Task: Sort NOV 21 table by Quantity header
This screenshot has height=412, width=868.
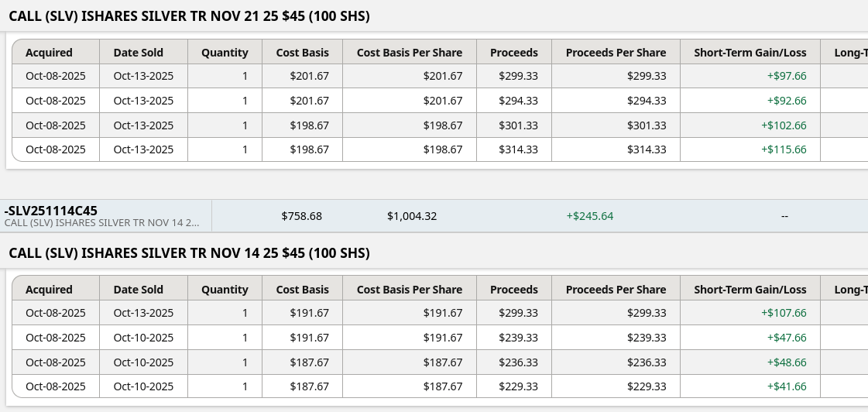Action: (225, 53)
